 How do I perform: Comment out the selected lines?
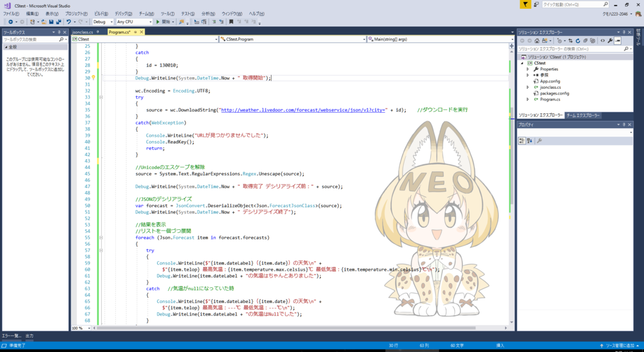(214, 22)
